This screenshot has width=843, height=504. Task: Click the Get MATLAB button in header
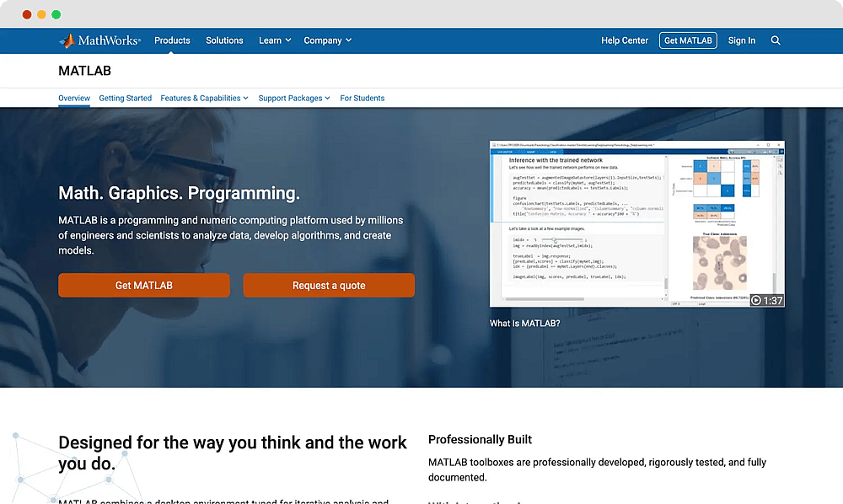tap(688, 40)
